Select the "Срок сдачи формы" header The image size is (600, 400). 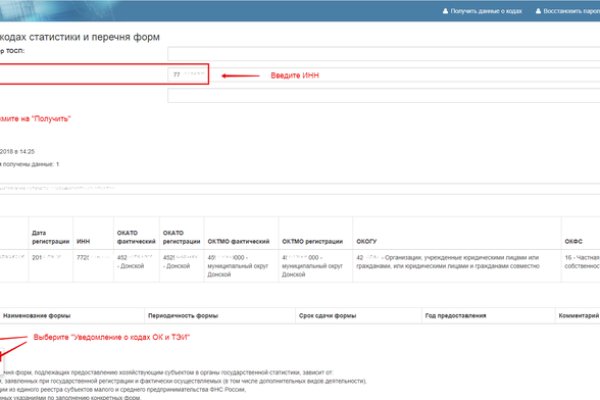331,315
